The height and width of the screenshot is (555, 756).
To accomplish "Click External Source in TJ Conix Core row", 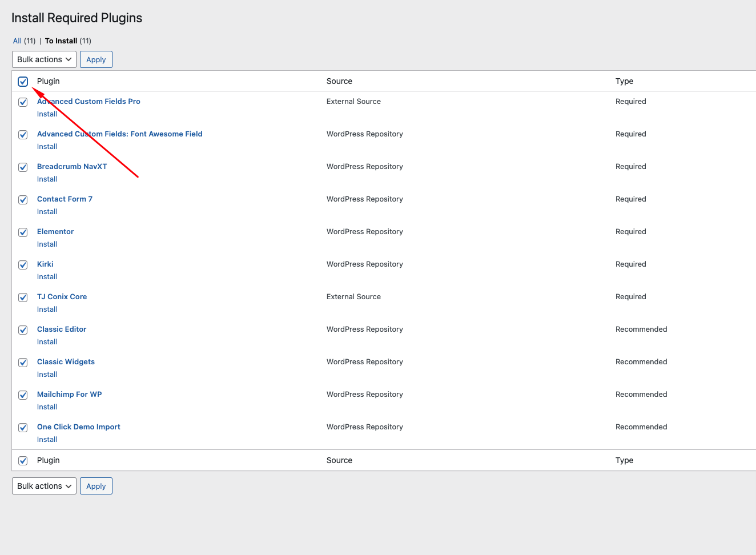I will click(353, 296).
